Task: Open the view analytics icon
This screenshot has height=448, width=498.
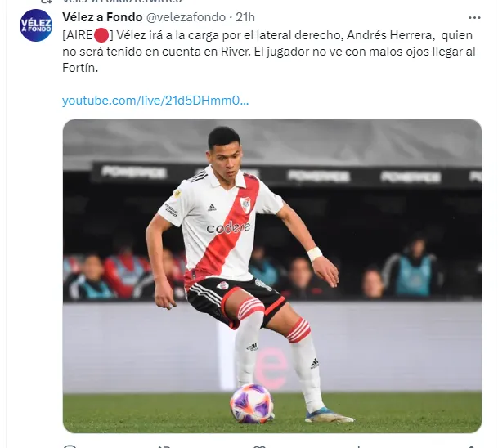Action: [x=358, y=446]
